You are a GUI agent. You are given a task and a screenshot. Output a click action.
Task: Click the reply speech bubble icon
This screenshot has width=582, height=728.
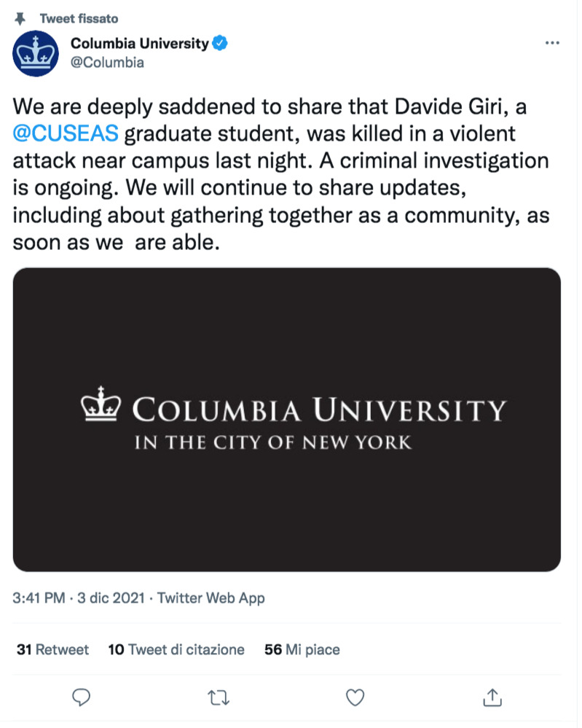pyautogui.click(x=82, y=697)
